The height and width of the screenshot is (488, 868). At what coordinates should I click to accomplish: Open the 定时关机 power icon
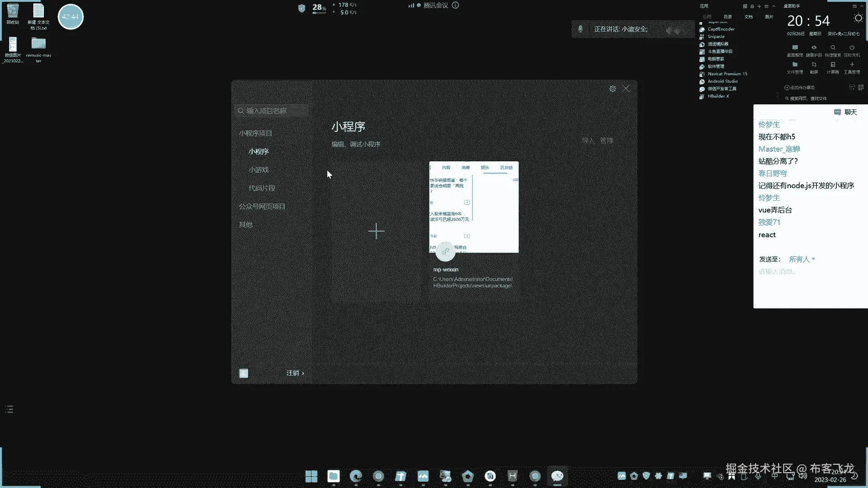852,48
